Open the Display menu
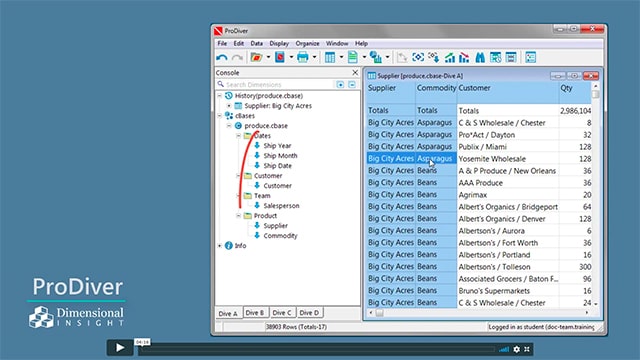 coord(279,43)
